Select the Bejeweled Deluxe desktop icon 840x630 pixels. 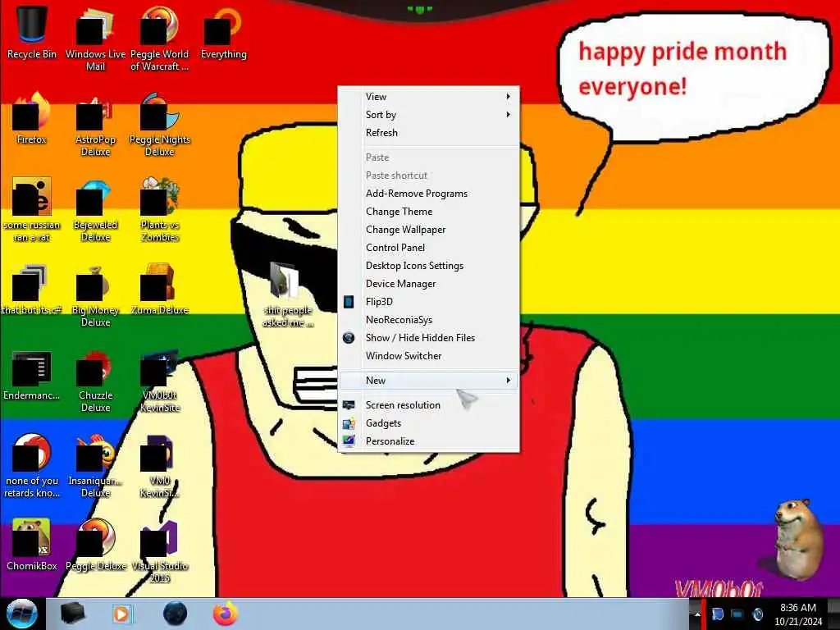click(95, 209)
